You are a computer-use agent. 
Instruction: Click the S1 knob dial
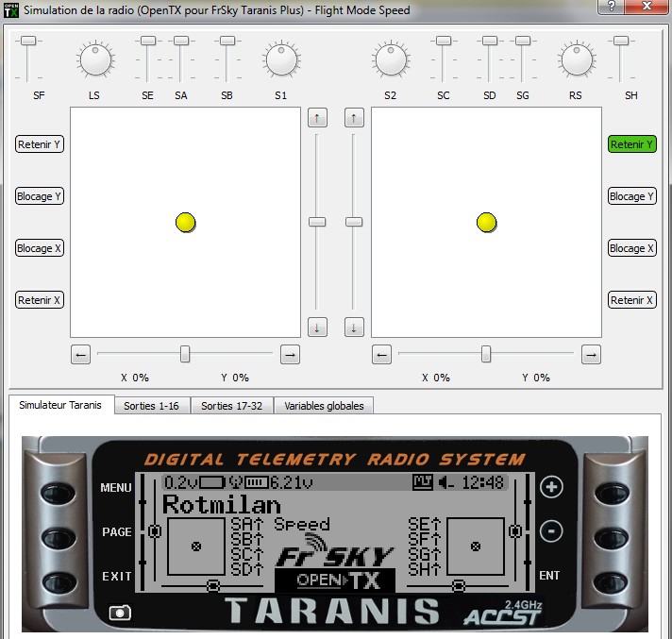(x=281, y=59)
